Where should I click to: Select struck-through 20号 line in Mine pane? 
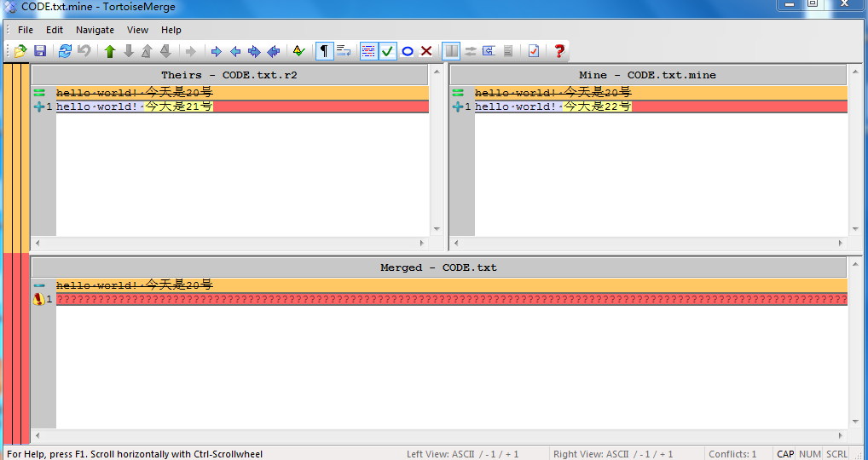click(661, 93)
